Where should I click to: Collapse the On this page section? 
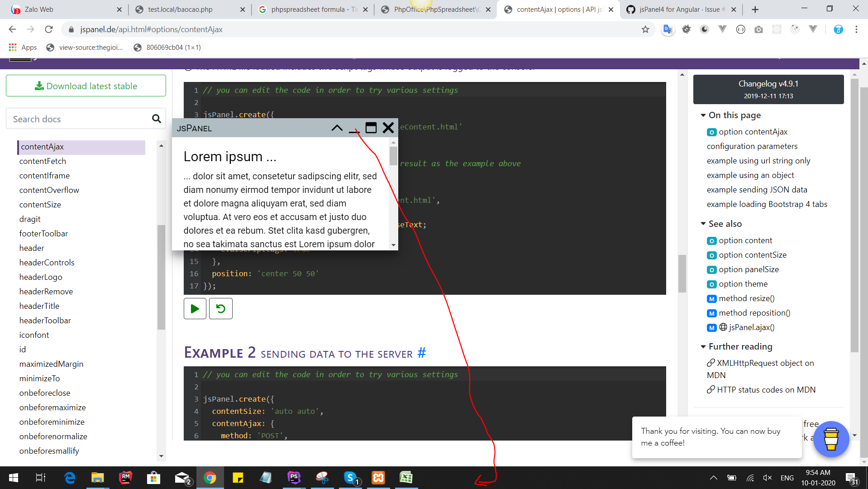(x=702, y=115)
